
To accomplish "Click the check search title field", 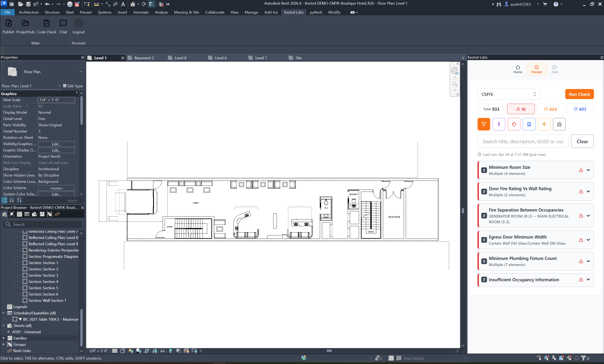I will tap(523, 141).
